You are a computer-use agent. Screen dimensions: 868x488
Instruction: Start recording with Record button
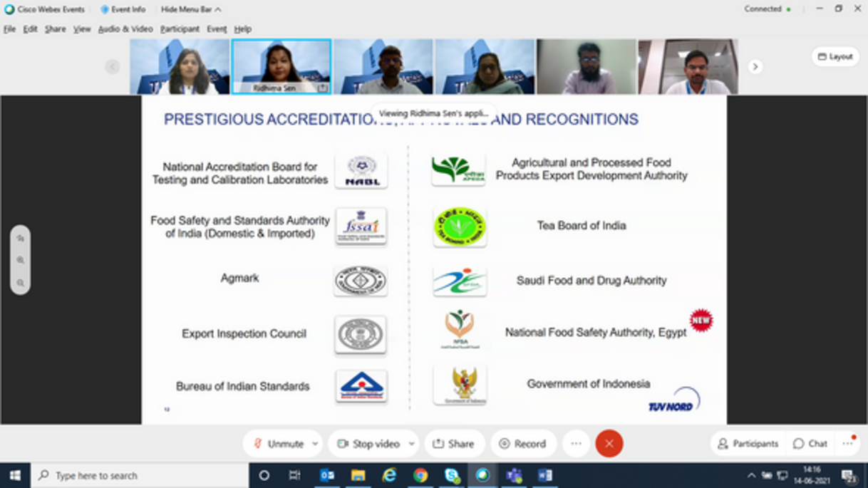click(x=522, y=444)
